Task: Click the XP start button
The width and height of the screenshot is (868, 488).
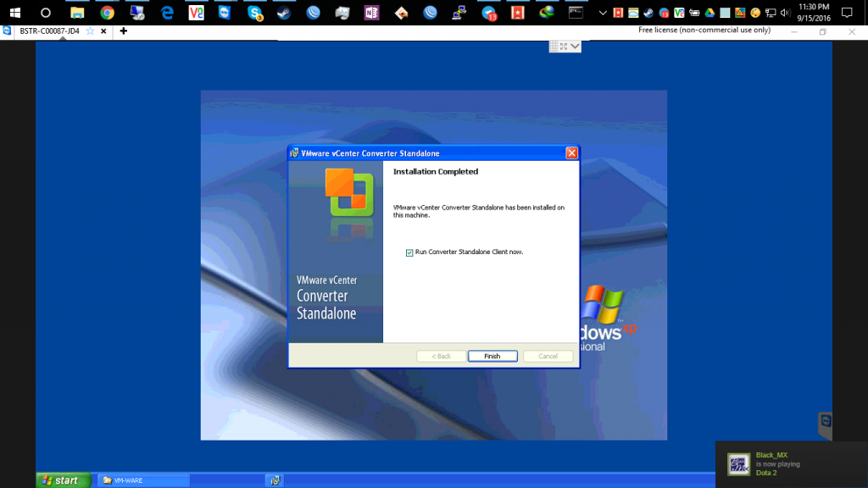Action: click(63, 480)
